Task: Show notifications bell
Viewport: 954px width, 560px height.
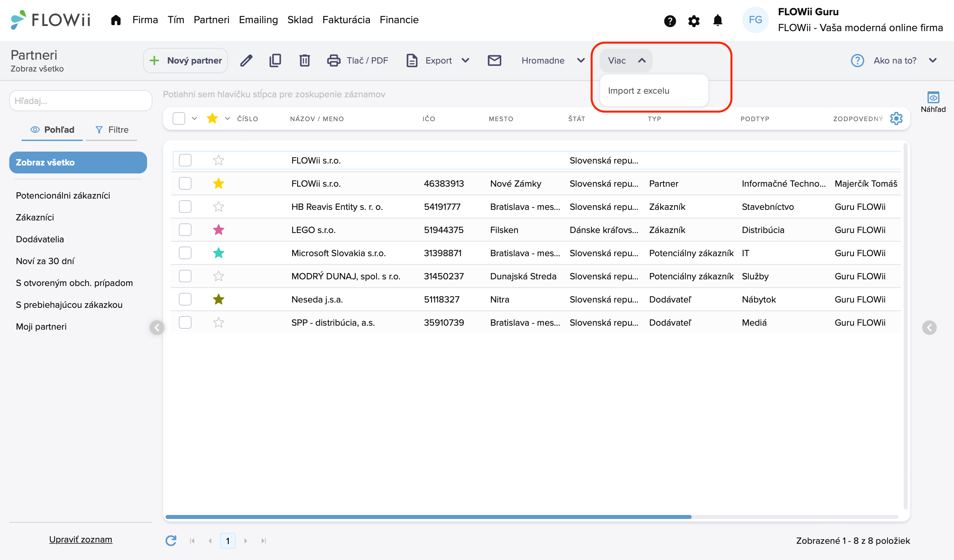Action: 717,21
